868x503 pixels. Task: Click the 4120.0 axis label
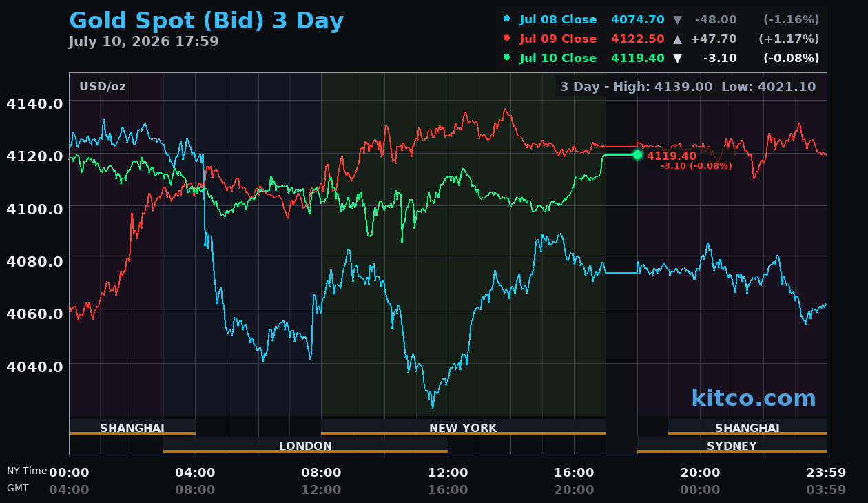34,156
